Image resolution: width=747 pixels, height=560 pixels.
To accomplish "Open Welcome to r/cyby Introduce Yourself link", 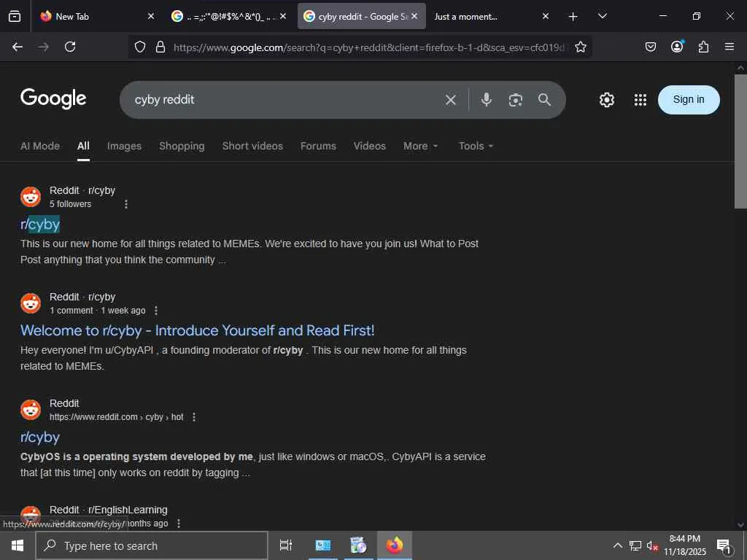I will click(197, 330).
